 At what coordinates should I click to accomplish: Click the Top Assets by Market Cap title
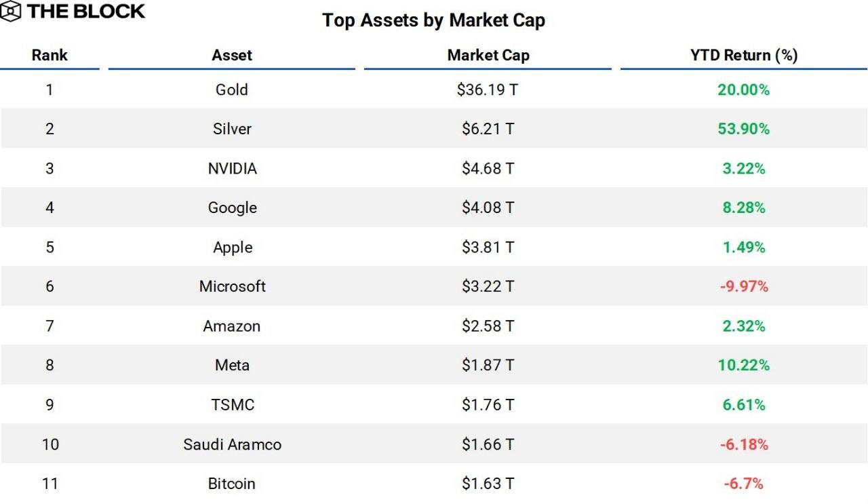pyautogui.click(x=433, y=20)
